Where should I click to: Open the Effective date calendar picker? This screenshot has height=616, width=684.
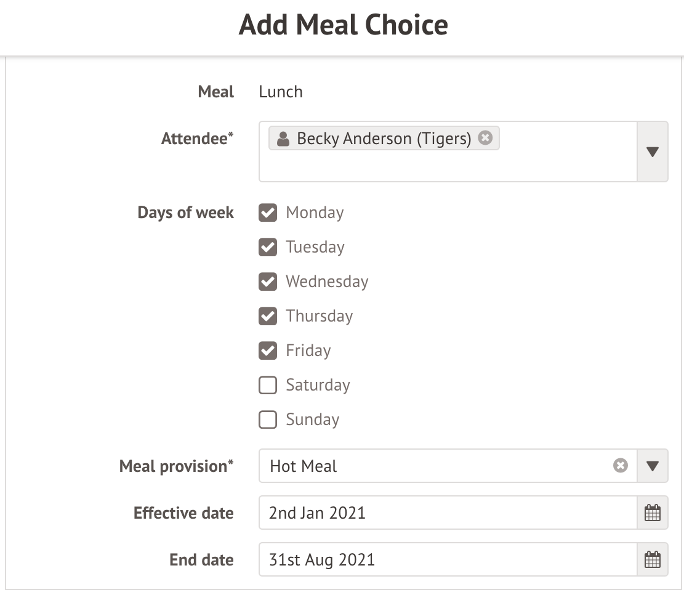pos(652,513)
